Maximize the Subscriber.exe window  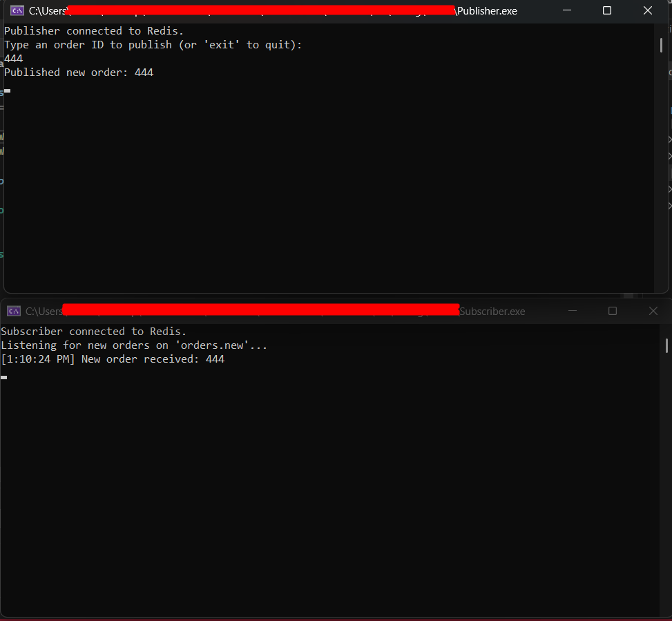point(613,311)
